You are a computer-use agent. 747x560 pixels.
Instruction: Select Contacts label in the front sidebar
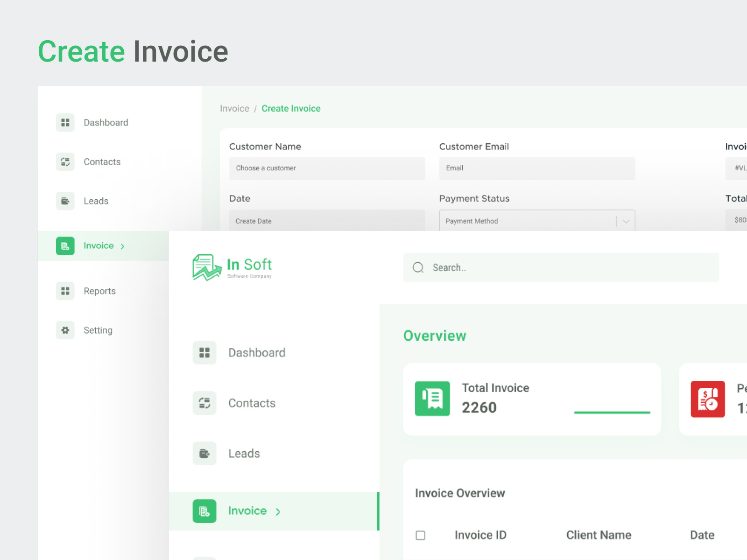[252, 403]
